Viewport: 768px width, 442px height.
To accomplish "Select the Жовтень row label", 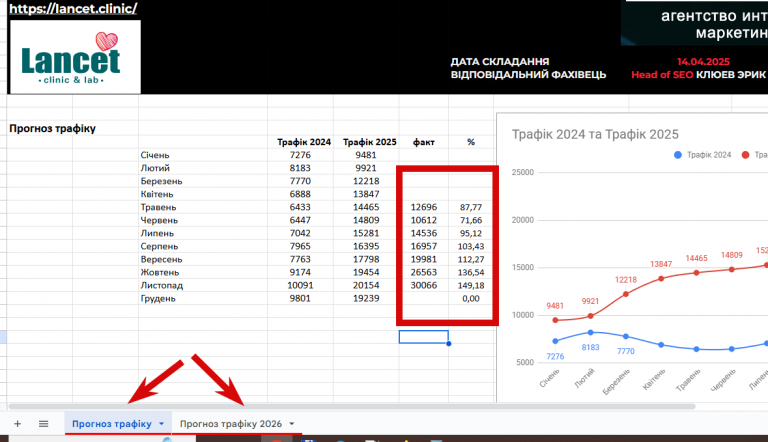I will point(160,272).
